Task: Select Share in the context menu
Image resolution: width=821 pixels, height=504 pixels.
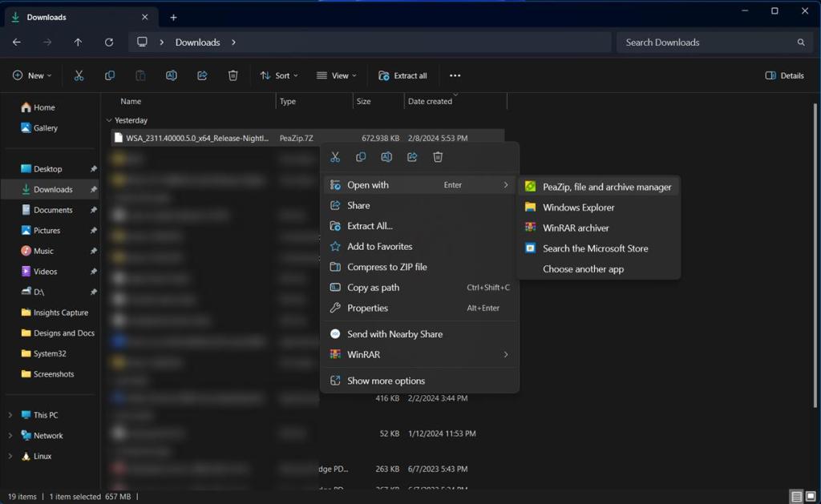Action: (x=419, y=205)
